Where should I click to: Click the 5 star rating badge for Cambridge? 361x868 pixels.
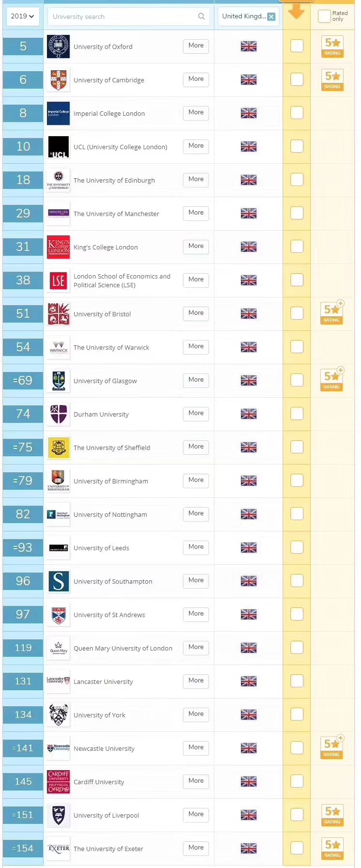[x=332, y=80]
